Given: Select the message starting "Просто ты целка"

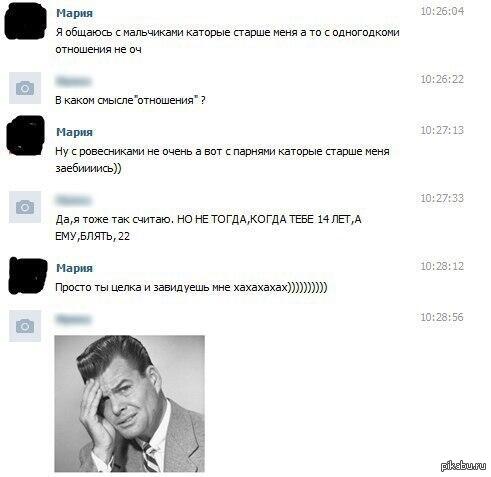Looking at the screenshot, I should click(191, 287).
